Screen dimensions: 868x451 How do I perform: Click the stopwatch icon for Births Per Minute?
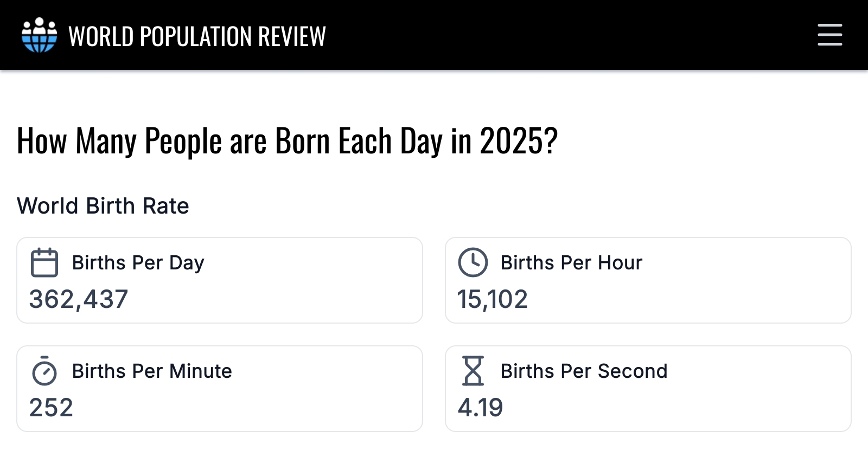(44, 371)
